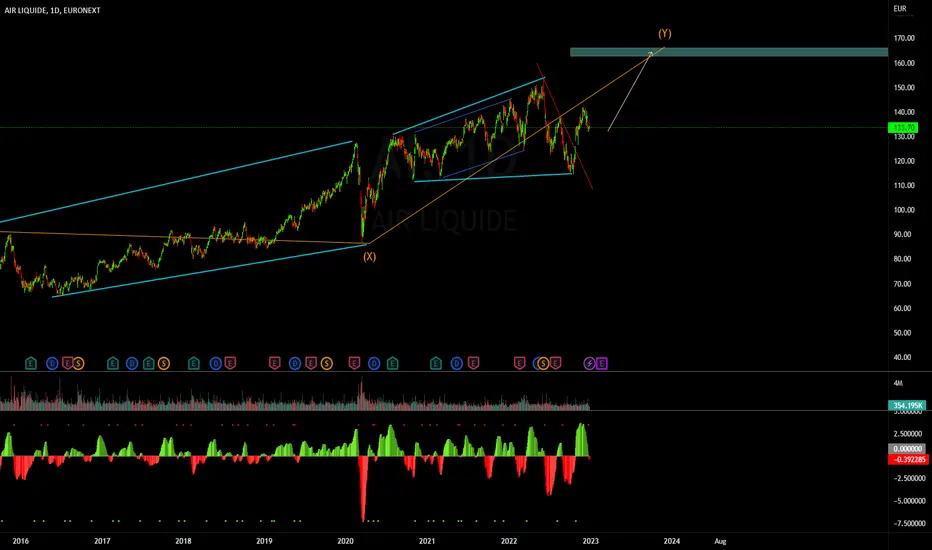Click the 2017 dividend (D) marker

[x=132, y=363]
